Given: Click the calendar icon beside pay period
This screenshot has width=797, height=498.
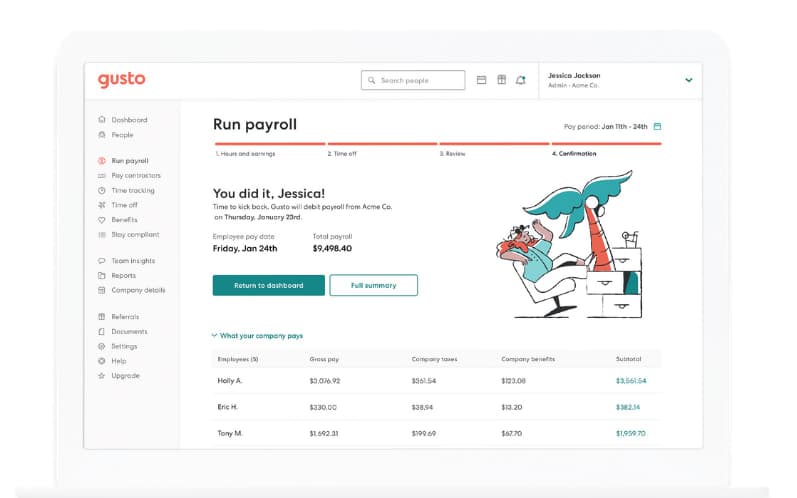Looking at the screenshot, I should tap(657, 126).
